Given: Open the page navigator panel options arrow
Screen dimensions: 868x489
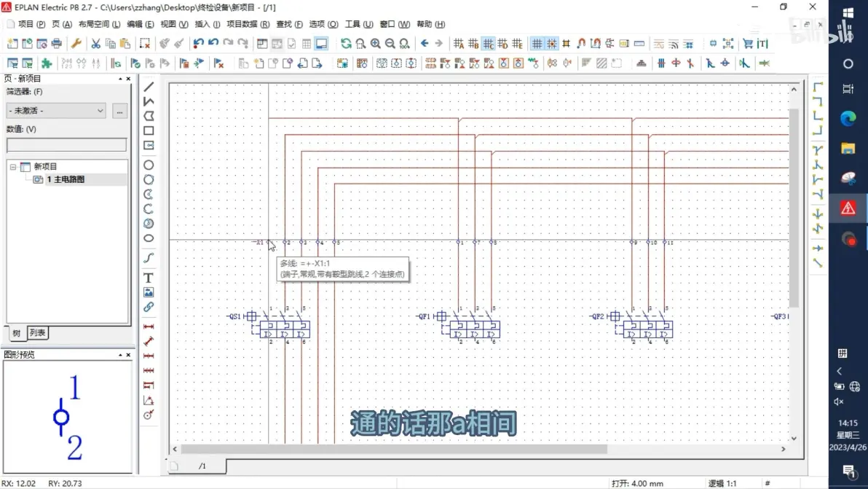Looking at the screenshot, I should 120,79.
